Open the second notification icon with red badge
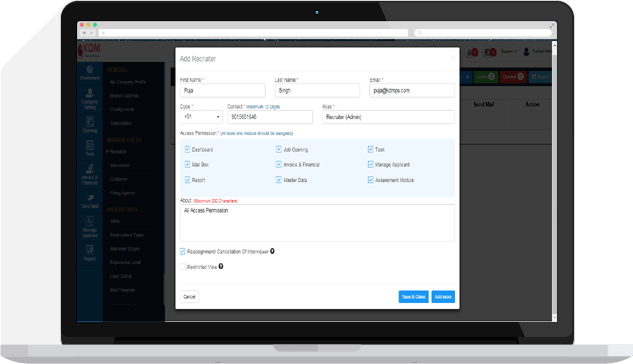 click(490, 52)
